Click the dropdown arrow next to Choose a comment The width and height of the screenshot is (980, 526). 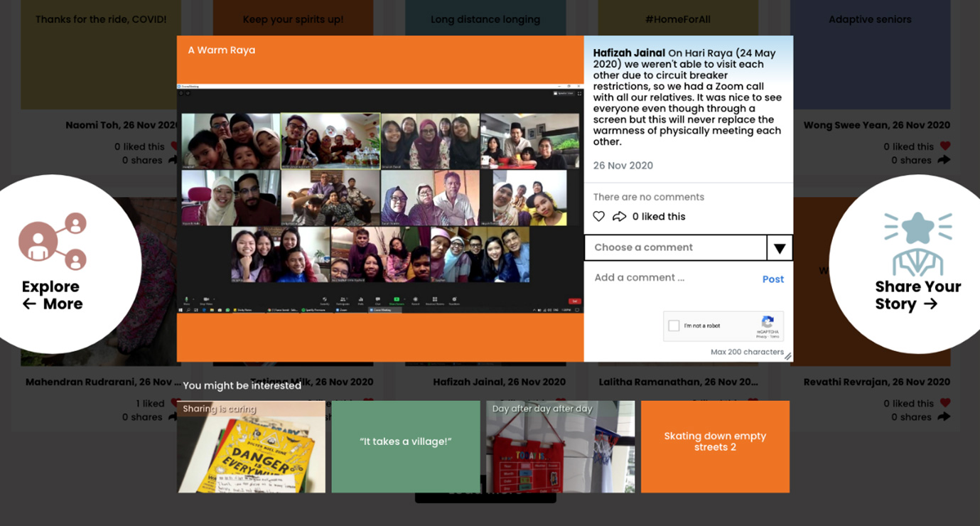tap(780, 248)
